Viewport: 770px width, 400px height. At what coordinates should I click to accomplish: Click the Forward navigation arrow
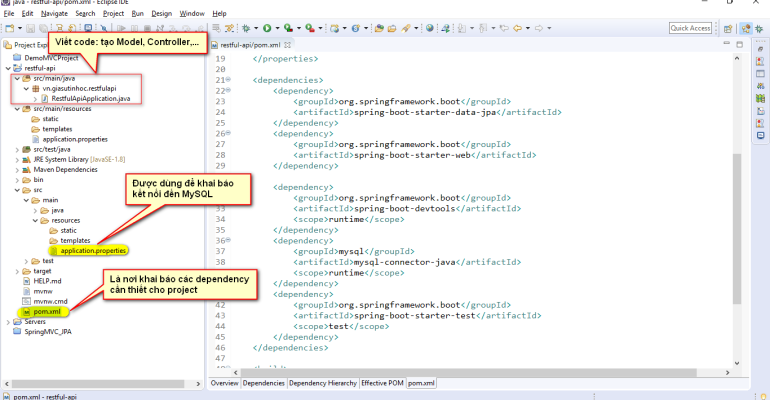click(539, 28)
